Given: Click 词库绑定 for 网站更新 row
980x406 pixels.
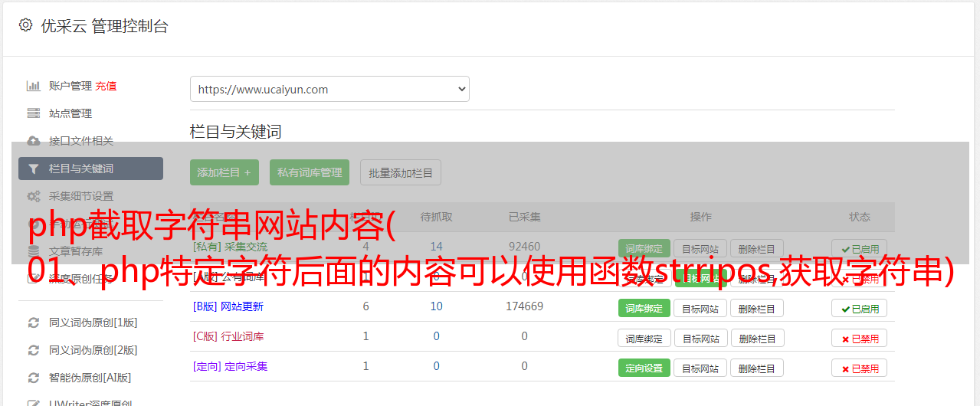Looking at the screenshot, I should tap(644, 309).
